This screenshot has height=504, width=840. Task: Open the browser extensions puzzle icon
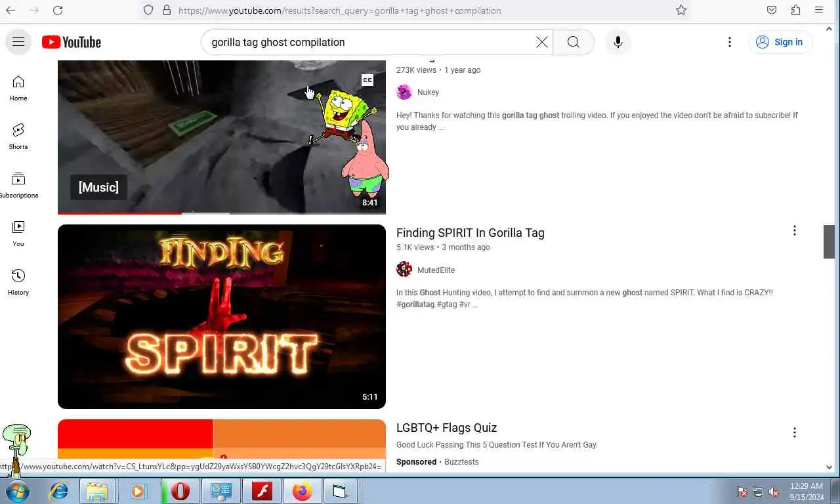(795, 10)
